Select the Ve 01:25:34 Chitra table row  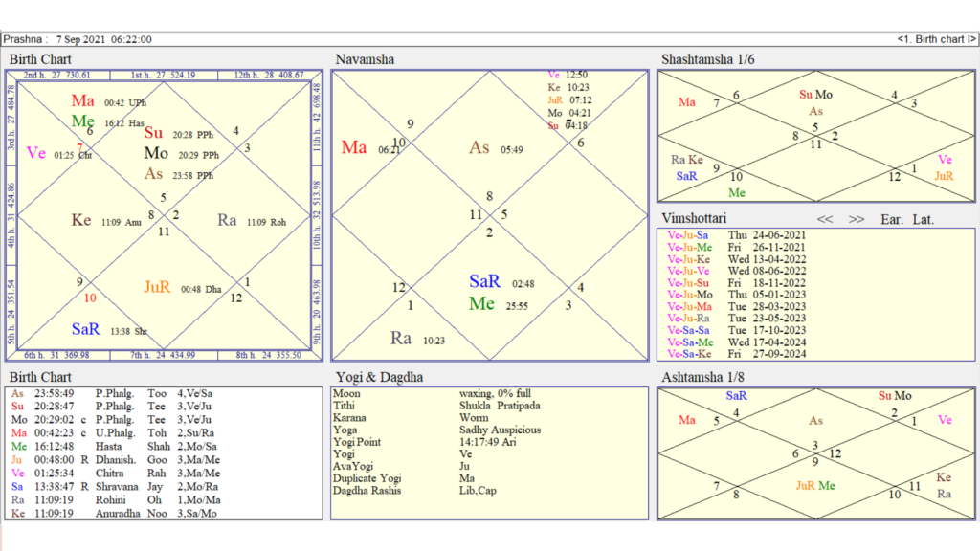point(116,474)
